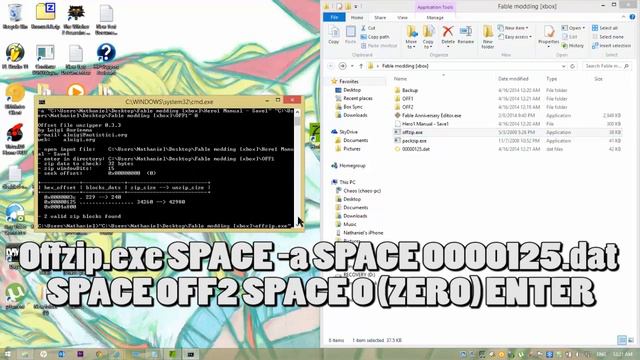Switch to the Manage ribbon tab
The width and height of the screenshot is (640, 360).
[x=435, y=18]
